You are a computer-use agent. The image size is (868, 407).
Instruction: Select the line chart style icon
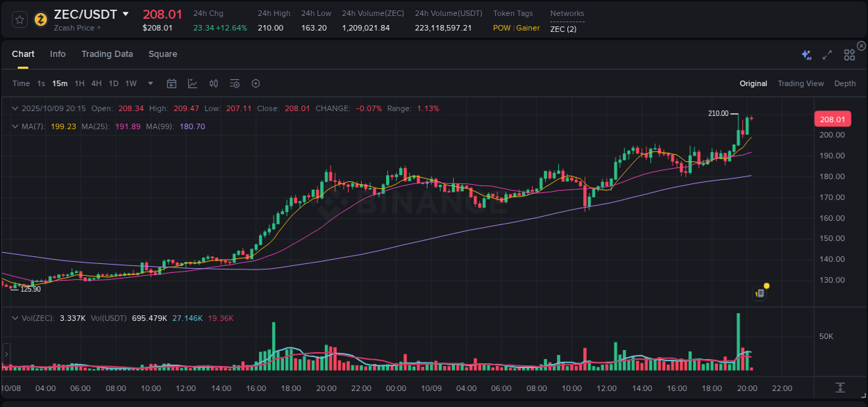point(192,83)
